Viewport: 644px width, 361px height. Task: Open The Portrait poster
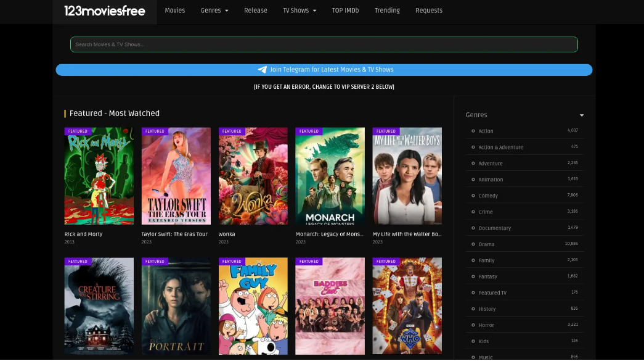coord(176,306)
